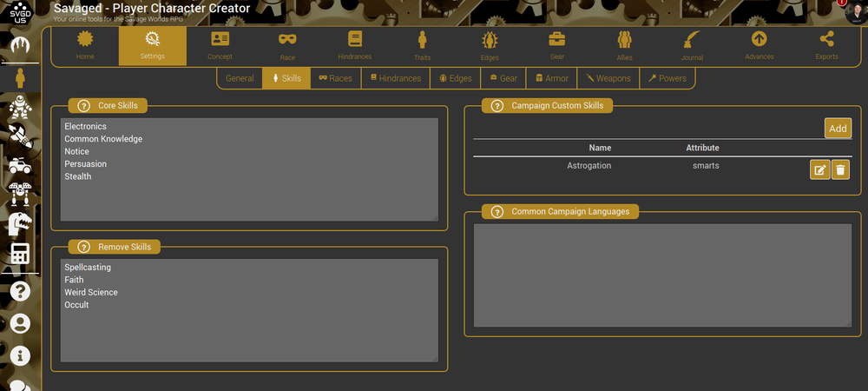Open the Journal section

[x=692, y=46]
